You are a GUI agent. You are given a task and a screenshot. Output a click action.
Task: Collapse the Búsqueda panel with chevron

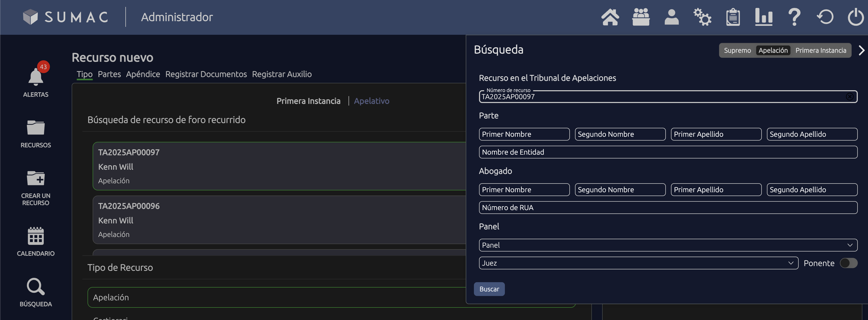[x=861, y=50]
